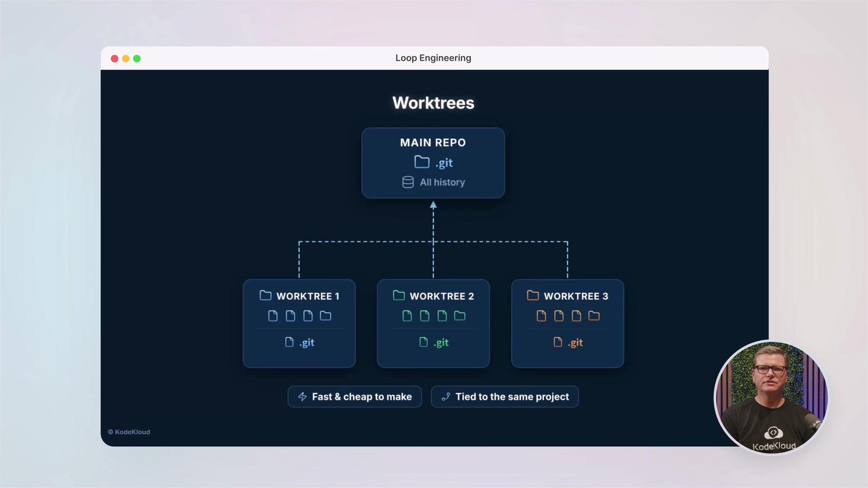Select the first orange file icon in Worktree 3
Image resolution: width=868 pixels, height=488 pixels.
(541, 316)
